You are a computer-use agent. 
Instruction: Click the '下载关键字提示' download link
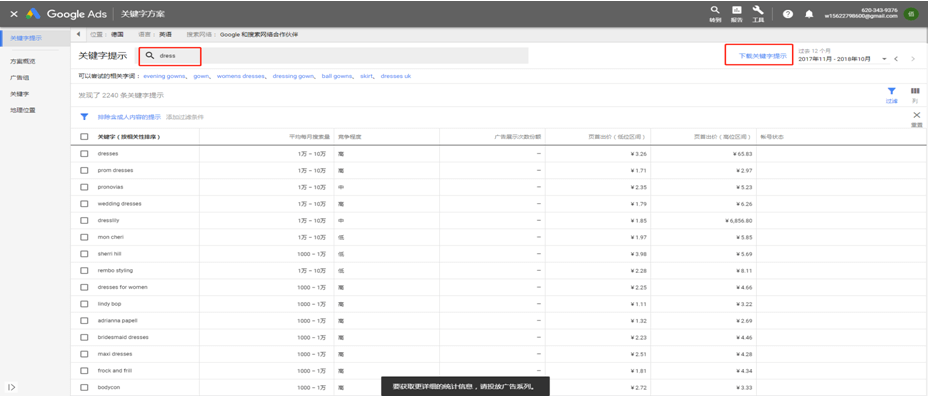(762, 56)
